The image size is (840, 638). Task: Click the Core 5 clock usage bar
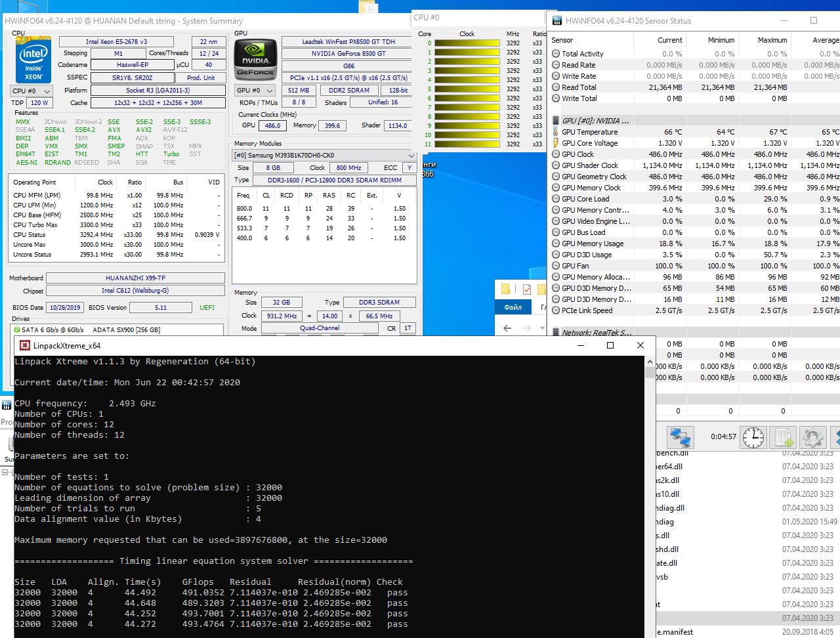(467, 89)
